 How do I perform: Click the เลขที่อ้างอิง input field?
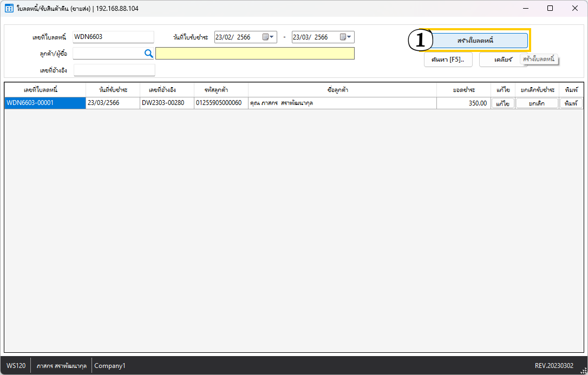click(114, 70)
